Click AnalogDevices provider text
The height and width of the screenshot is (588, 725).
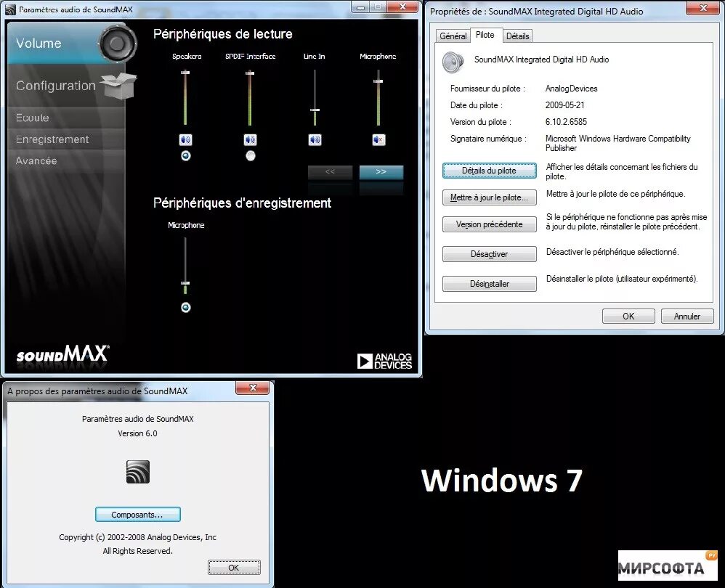point(572,89)
